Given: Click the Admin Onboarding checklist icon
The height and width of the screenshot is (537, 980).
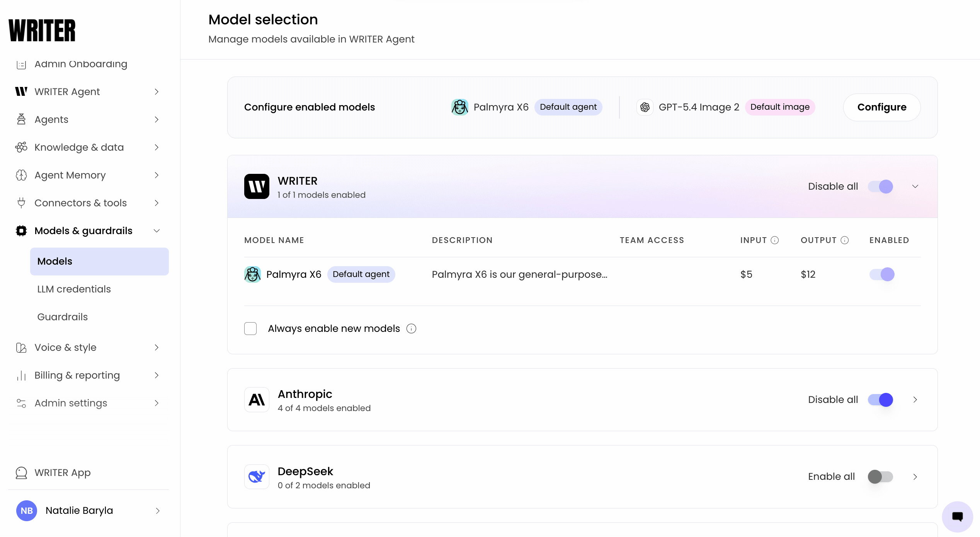Looking at the screenshot, I should (21, 64).
